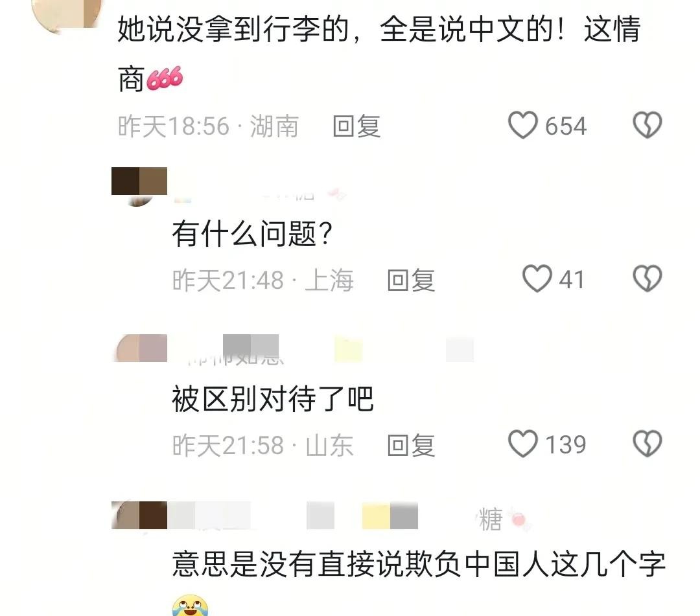Like the '被区别对待了吧' reply
The image size is (700, 616).
[x=523, y=444]
